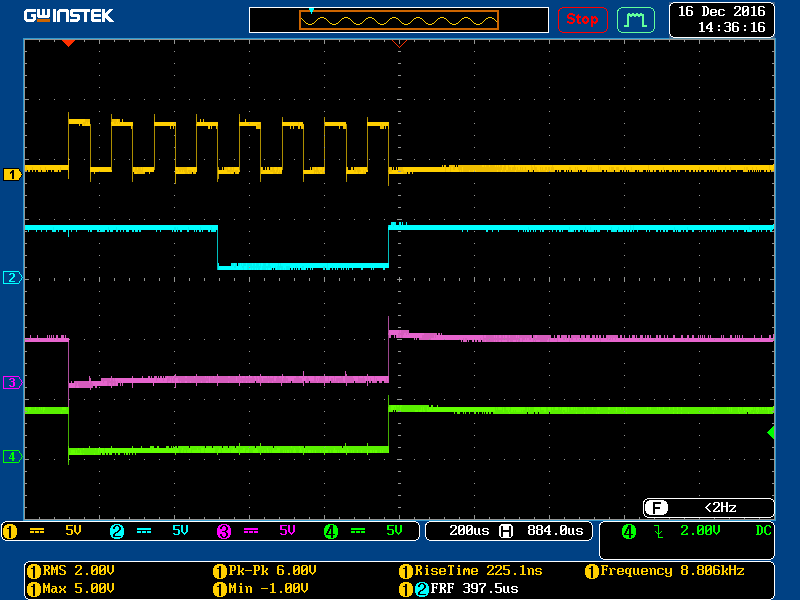Click the FRF 397.5us delay measurement
This screenshot has height=600, width=800.
point(459,589)
